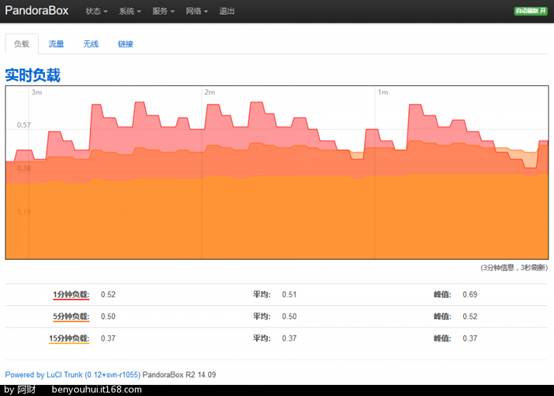Click the 1-minute average value 0.51
Screen dimensions: 554x396
pyautogui.click(x=289, y=295)
